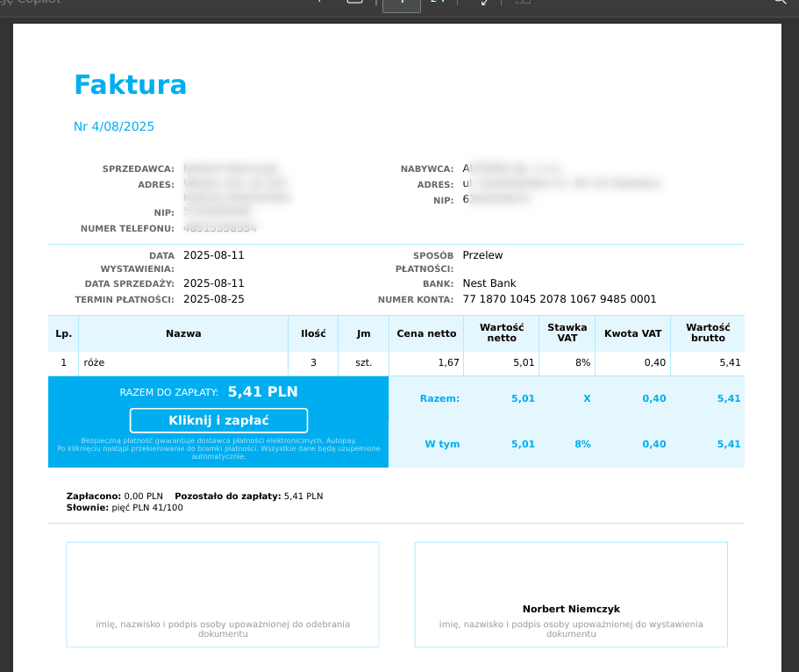Screen dimensions: 799x672
Task: Click the "Stawka VAT" column header
Action: (x=567, y=333)
